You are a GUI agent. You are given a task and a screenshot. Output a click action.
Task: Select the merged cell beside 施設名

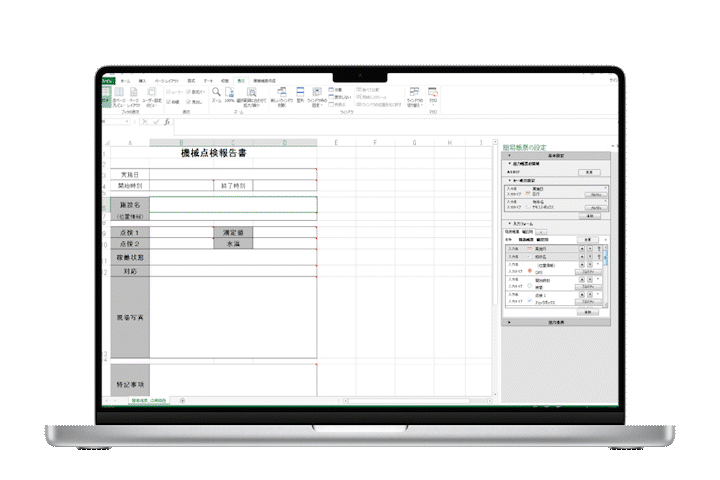tap(232, 204)
